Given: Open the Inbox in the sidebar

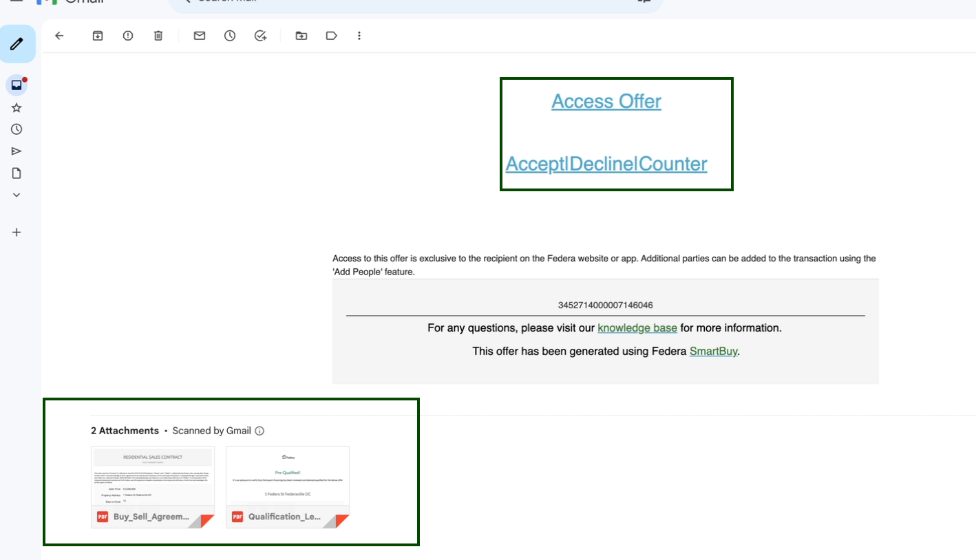Looking at the screenshot, I should click(17, 85).
